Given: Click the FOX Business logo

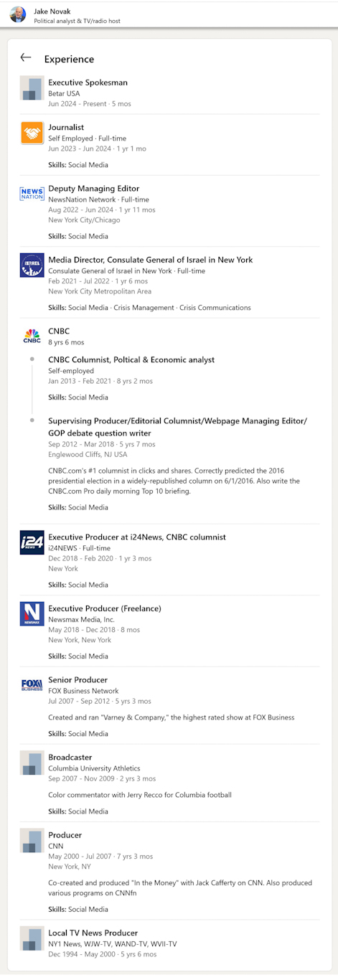Looking at the screenshot, I should [x=32, y=685].
